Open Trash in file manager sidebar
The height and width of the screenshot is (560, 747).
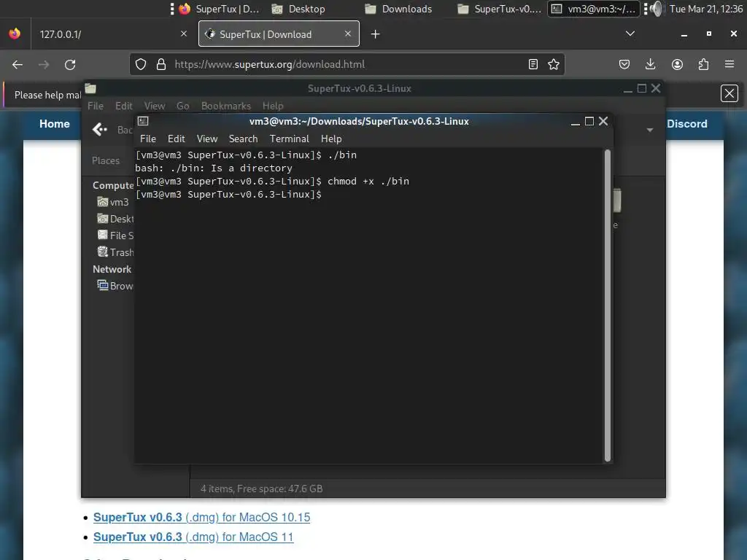click(116, 252)
